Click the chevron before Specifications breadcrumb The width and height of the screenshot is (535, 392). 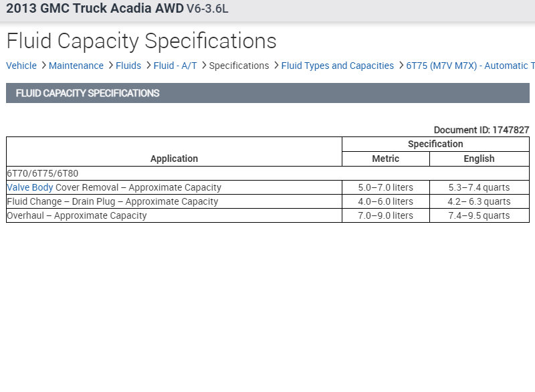tap(203, 66)
